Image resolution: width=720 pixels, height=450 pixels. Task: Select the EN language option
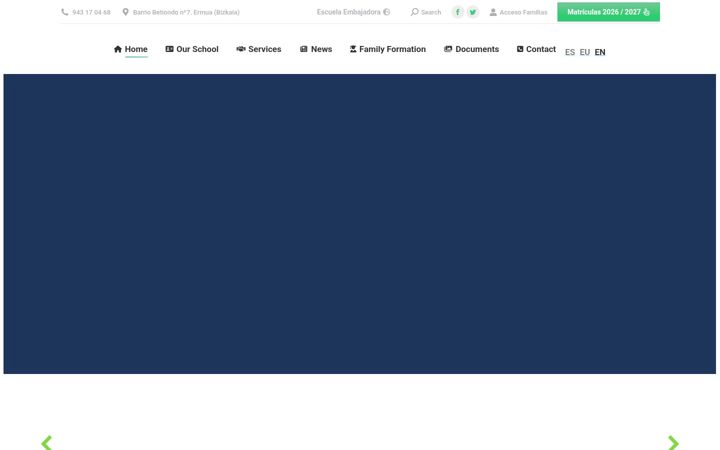tap(600, 52)
